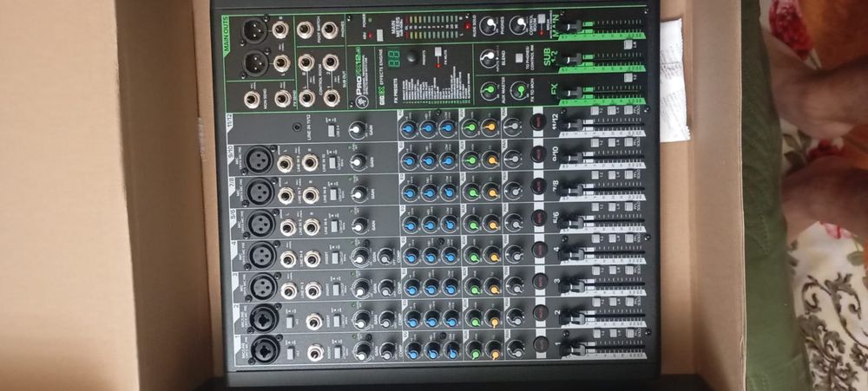Select the Phones level knob
The image size is (868, 391).
(488, 25)
